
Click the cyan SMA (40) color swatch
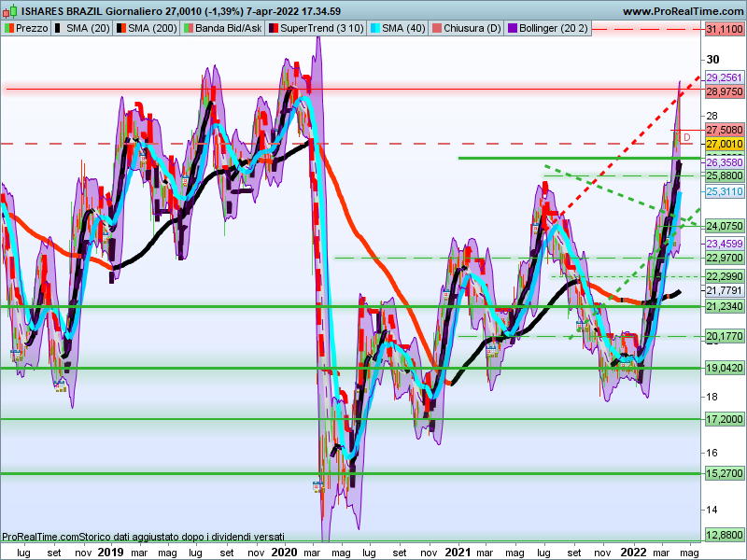375,29
